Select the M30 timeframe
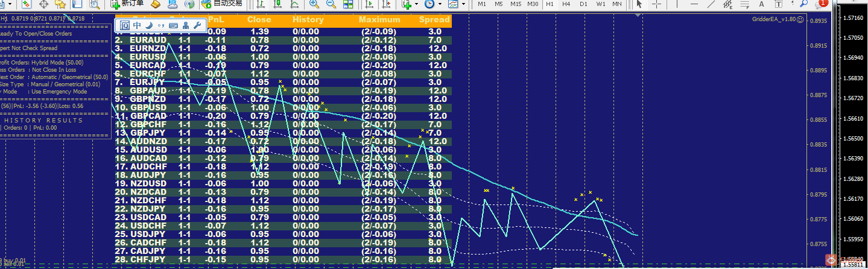This screenshot has width=868, height=269. [x=533, y=4]
